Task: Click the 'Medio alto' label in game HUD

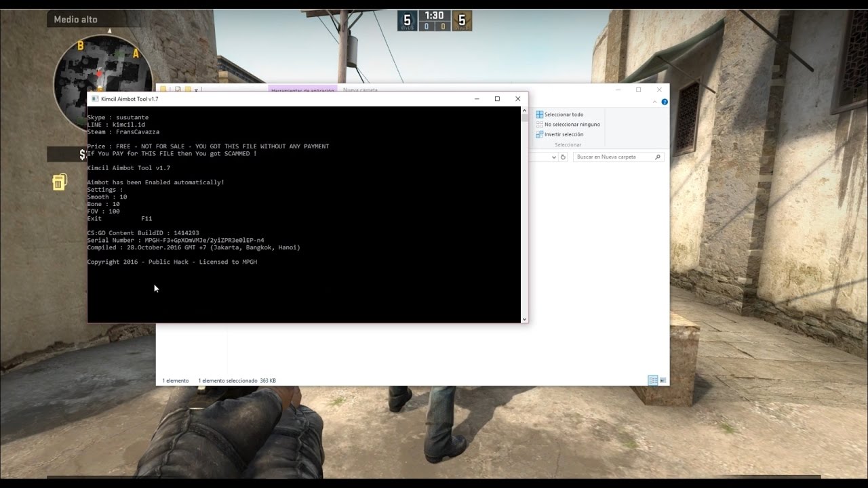Action: pos(75,19)
